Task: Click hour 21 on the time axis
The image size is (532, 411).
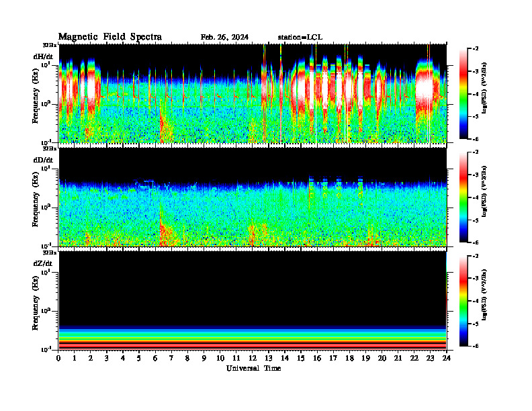Action: (398, 358)
